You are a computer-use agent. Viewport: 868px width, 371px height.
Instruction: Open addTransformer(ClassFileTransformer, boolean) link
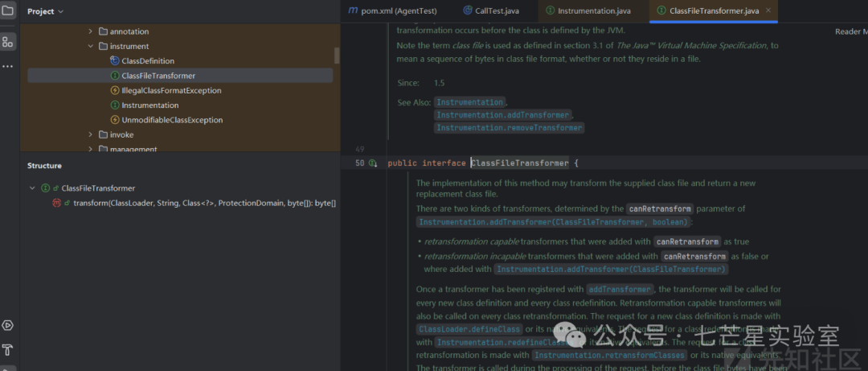(x=554, y=222)
